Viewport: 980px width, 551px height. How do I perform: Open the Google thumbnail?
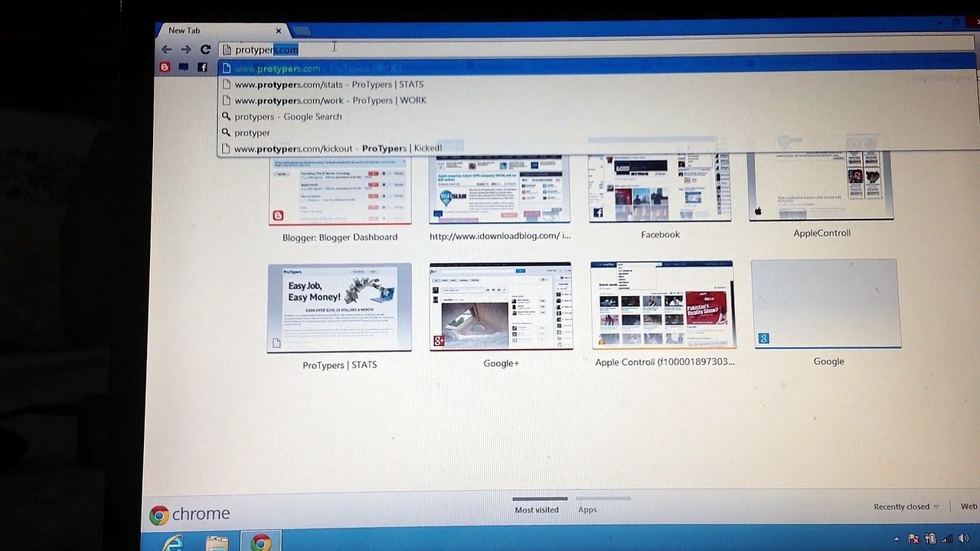[x=826, y=304]
